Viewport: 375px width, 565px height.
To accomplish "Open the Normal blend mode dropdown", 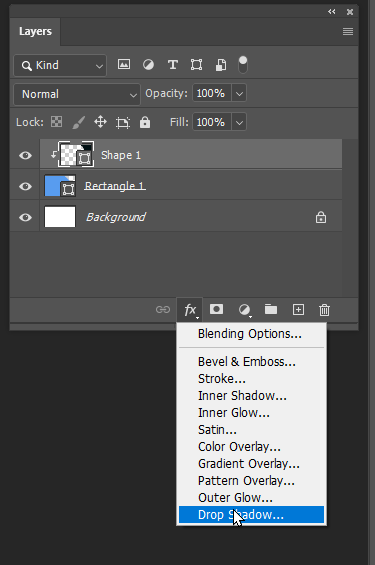I will pyautogui.click(x=77, y=94).
